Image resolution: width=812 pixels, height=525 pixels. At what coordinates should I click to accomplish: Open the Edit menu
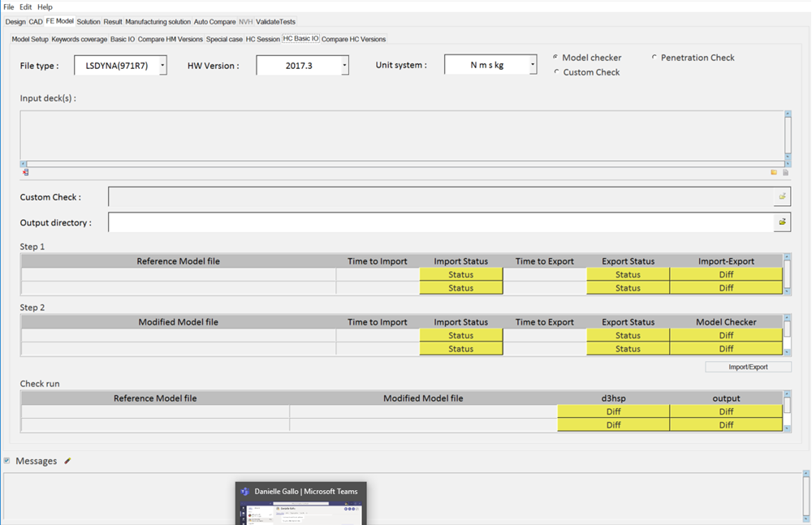[x=26, y=7]
